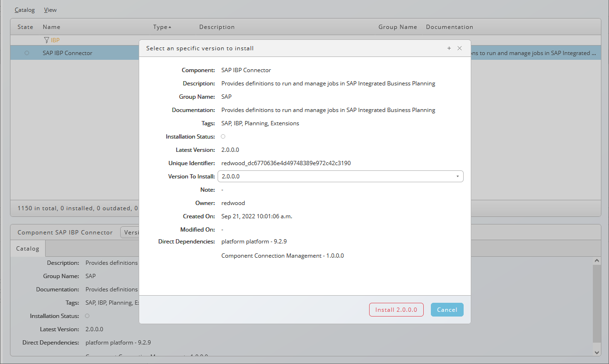Sort table by Type column
Screen dimensions: 609x364
pyautogui.click(x=162, y=27)
